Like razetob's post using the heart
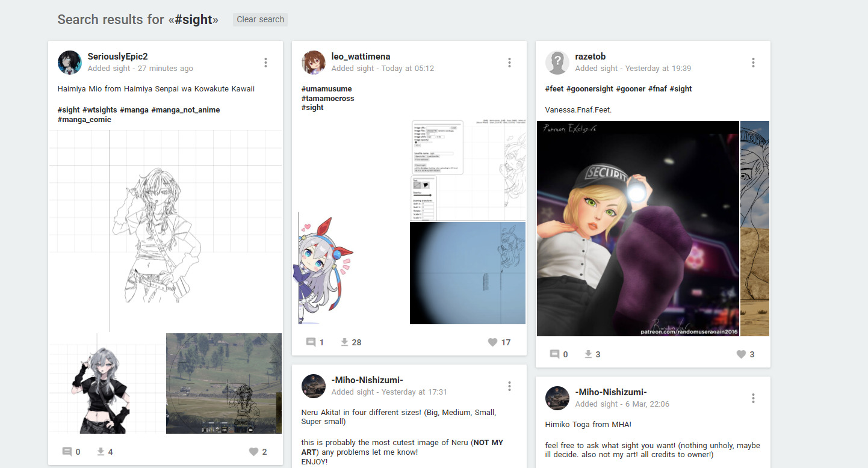 (x=741, y=354)
